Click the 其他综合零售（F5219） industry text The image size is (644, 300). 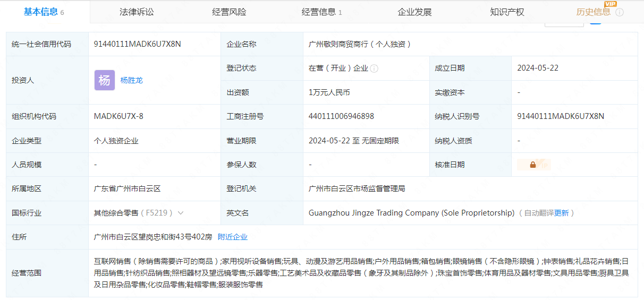point(134,213)
